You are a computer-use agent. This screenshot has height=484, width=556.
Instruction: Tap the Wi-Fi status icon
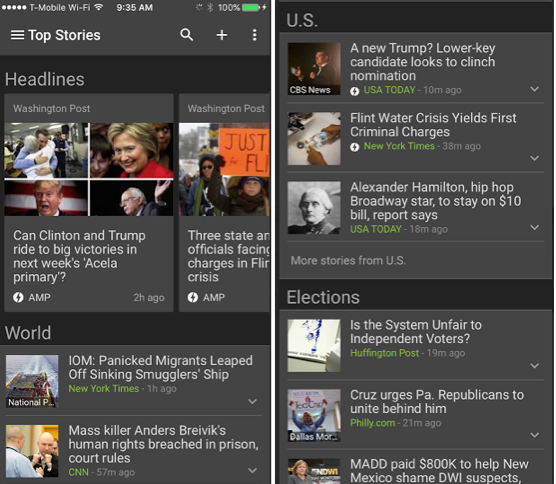[99, 7]
